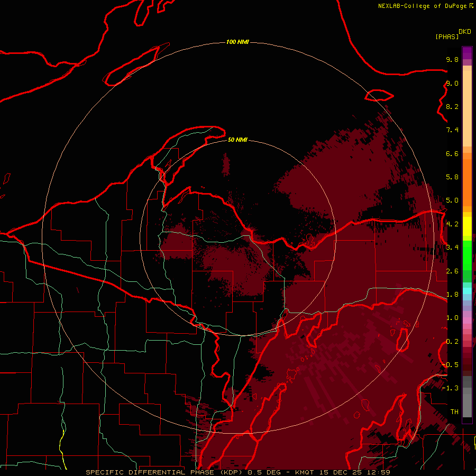
Task: Select the 5.0 scale value
Action: pyautogui.click(x=452, y=200)
